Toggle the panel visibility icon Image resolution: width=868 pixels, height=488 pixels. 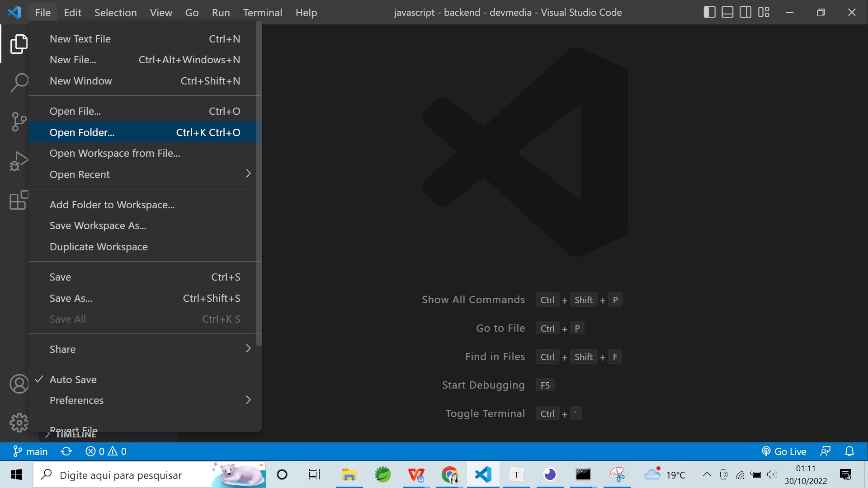[727, 12]
